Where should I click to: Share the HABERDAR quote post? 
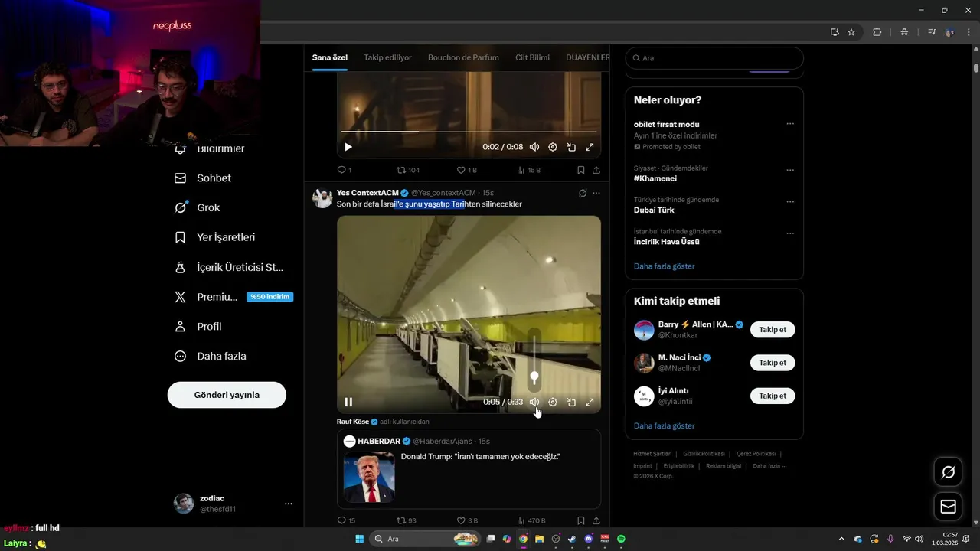596,520
